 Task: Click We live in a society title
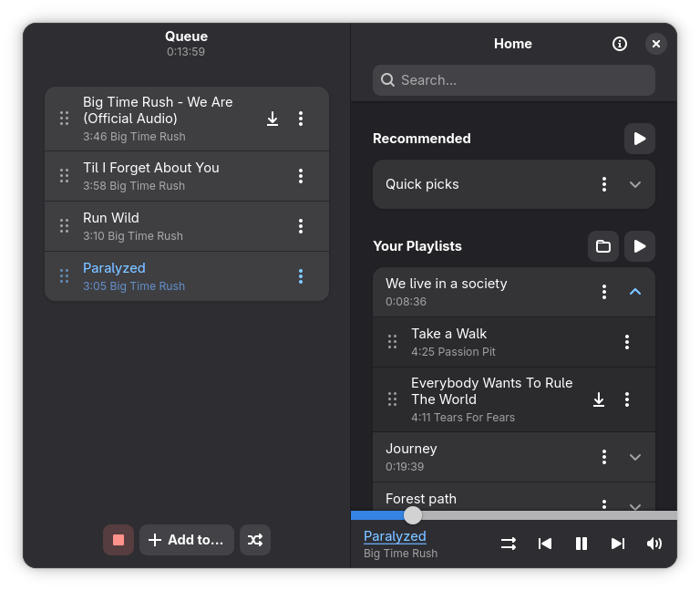[x=447, y=284]
